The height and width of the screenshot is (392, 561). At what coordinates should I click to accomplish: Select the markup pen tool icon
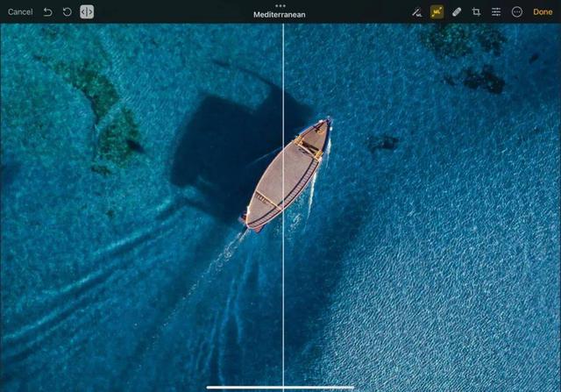point(417,12)
